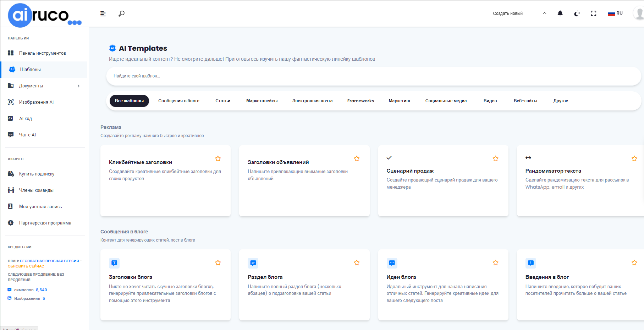The width and height of the screenshot is (644, 330).
Task: Select AI код in the sidebar
Action: (x=27, y=118)
